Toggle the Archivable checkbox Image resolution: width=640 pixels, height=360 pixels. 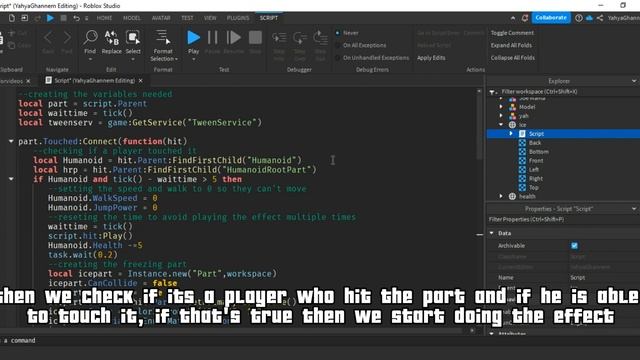pyautogui.click(x=574, y=246)
